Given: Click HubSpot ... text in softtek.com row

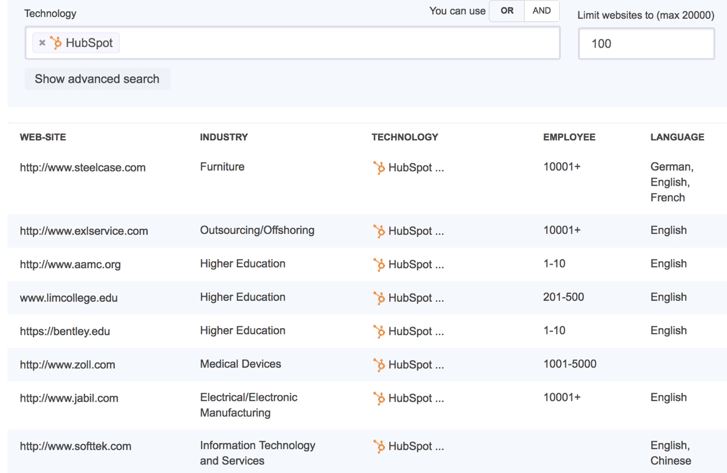Looking at the screenshot, I should coord(416,446).
